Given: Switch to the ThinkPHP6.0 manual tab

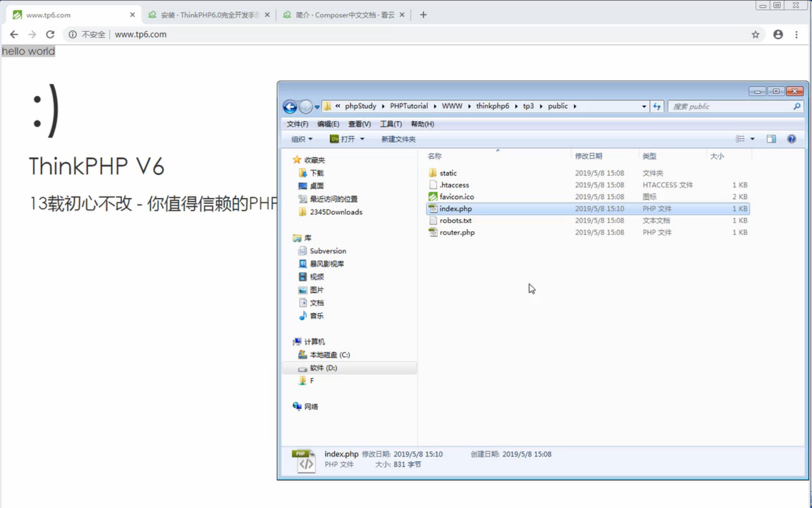Looking at the screenshot, I should tap(209, 15).
